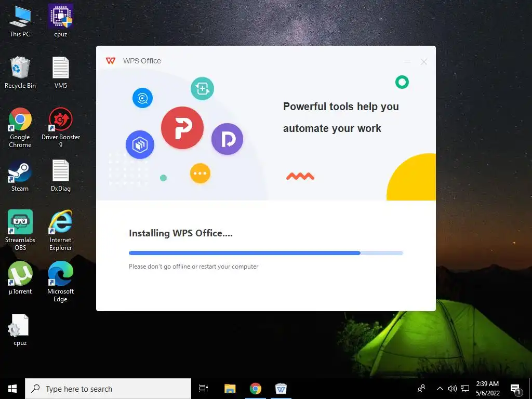Click the yellow three-dots more icon
This screenshot has height=399, width=532.
[x=200, y=173]
